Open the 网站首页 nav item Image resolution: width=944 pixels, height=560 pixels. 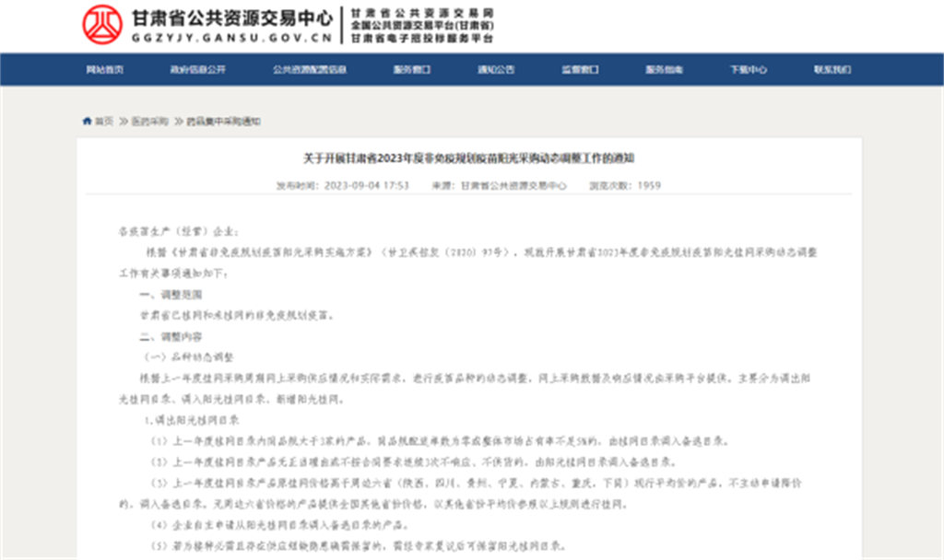pyautogui.click(x=105, y=70)
